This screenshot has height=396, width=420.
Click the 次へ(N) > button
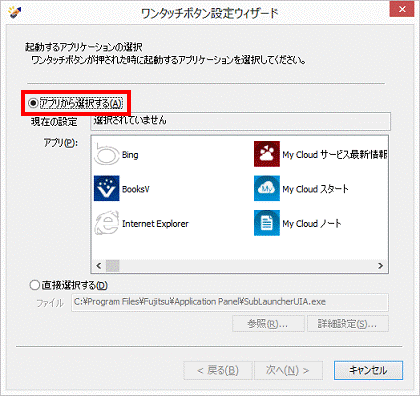[288, 370]
